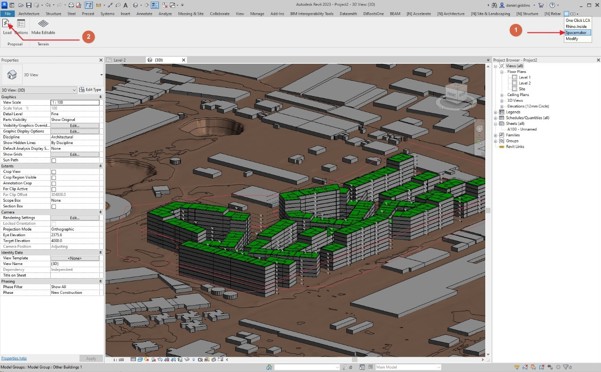601x372 pixels.
Task: Open the Options tool in ribbon
Action: click(x=21, y=24)
